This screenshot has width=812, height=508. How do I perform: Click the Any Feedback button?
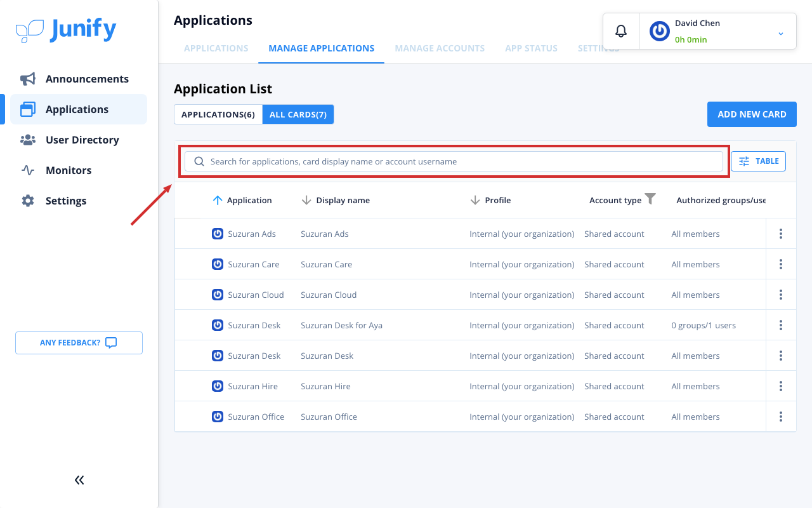79,343
